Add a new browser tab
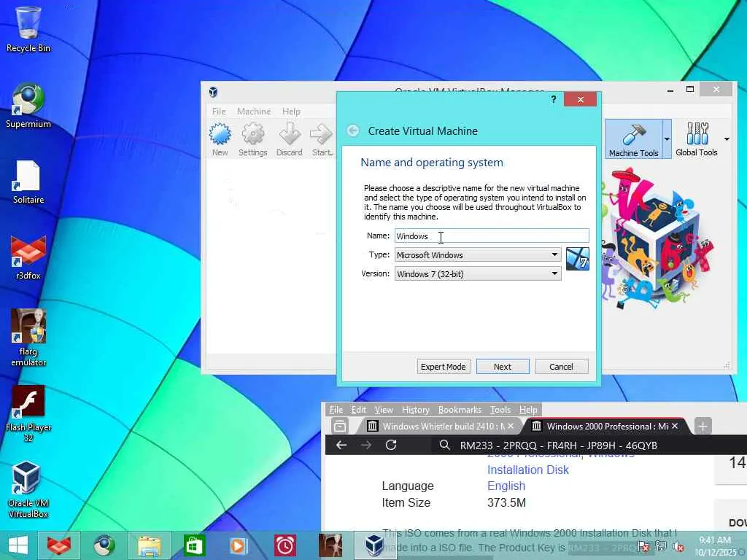Image resolution: width=747 pixels, height=560 pixels. coord(703,426)
